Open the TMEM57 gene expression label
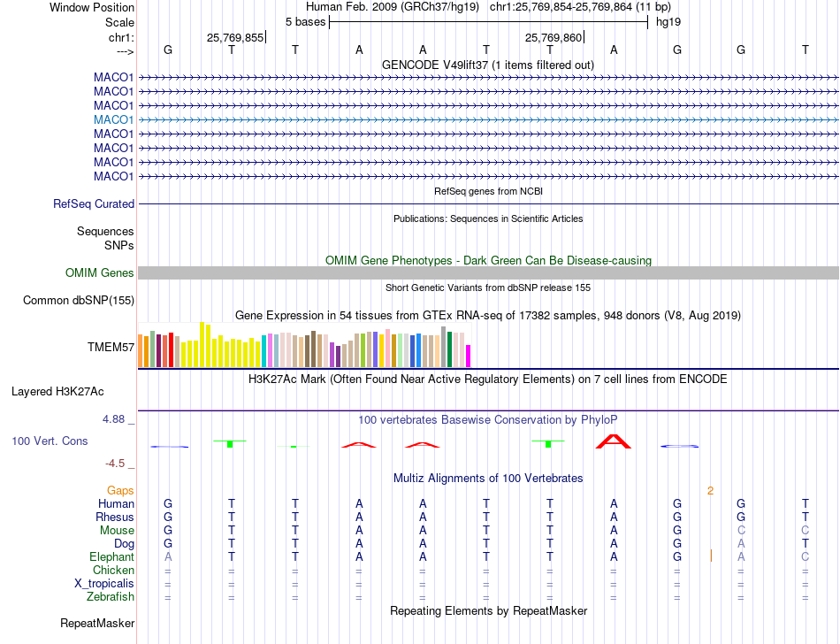This screenshot has width=840, height=644. 111,347
